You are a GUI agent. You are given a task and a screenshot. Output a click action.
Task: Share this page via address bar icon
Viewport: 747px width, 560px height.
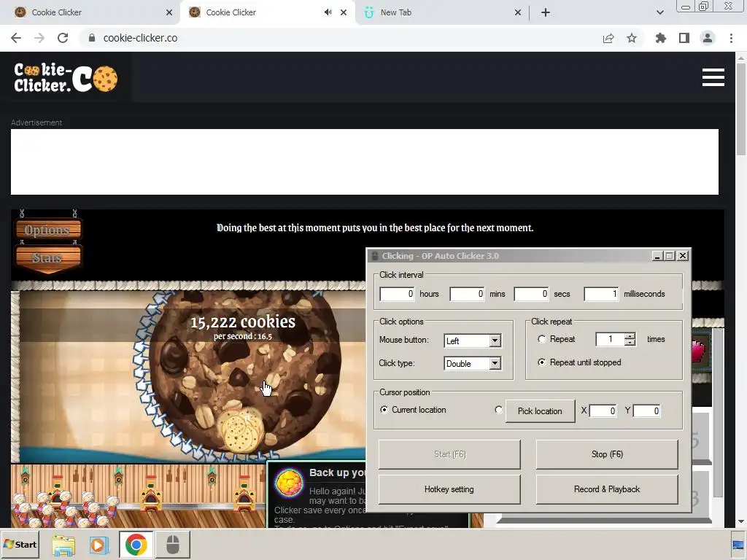pyautogui.click(x=608, y=38)
